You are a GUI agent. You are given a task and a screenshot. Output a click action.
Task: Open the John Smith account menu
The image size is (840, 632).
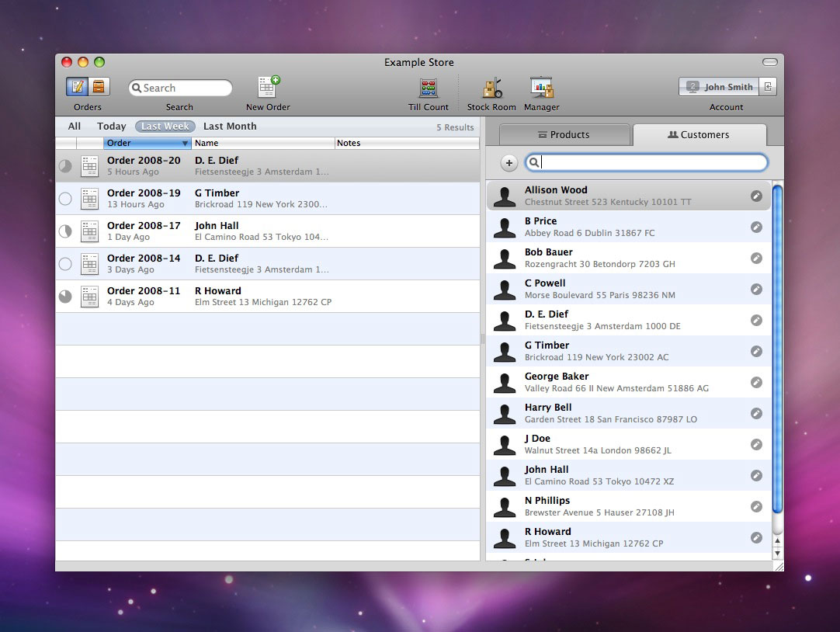coord(719,87)
